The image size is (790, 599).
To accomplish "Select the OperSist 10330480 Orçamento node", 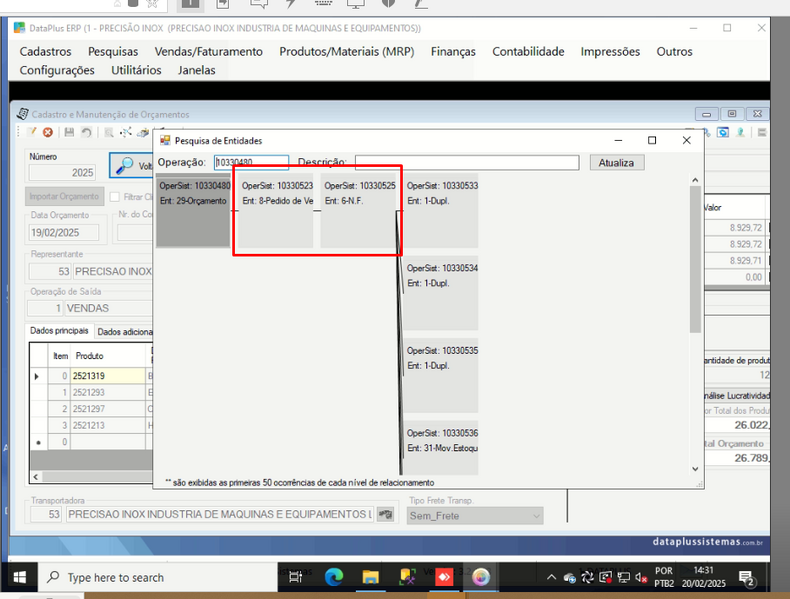I will click(193, 211).
